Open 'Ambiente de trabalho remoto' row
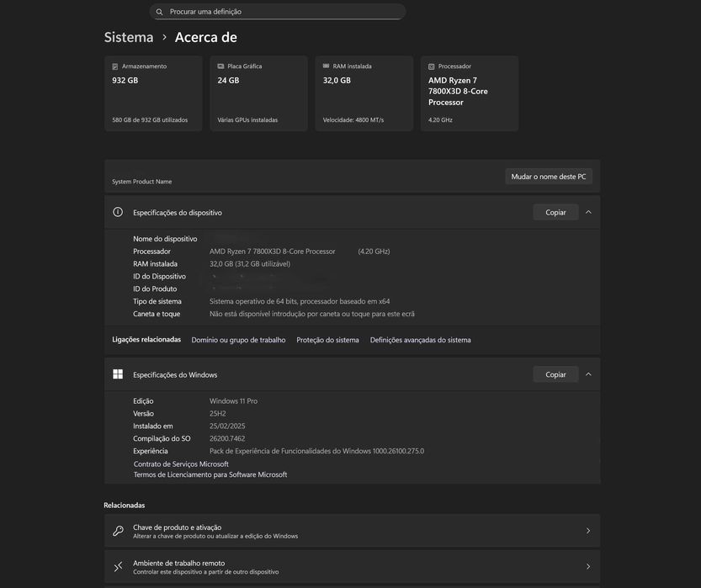701x588 pixels. coord(353,567)
